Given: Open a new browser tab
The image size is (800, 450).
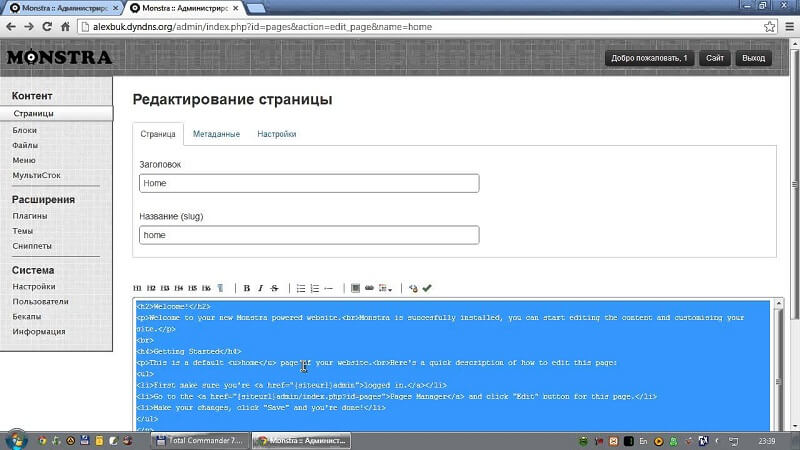Looking at the screenshot, I should tap(256, 8).
